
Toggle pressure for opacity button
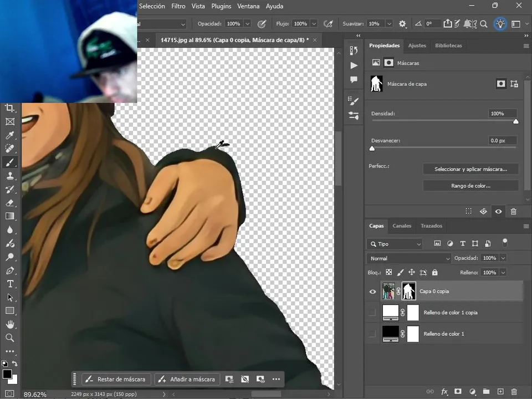coord(262,24)
